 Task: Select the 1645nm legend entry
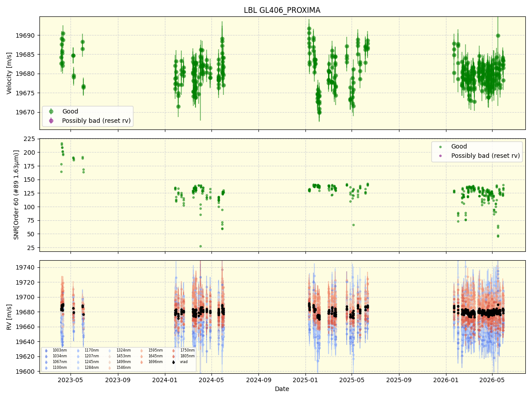pyautogui.click(x=155, y=356)
